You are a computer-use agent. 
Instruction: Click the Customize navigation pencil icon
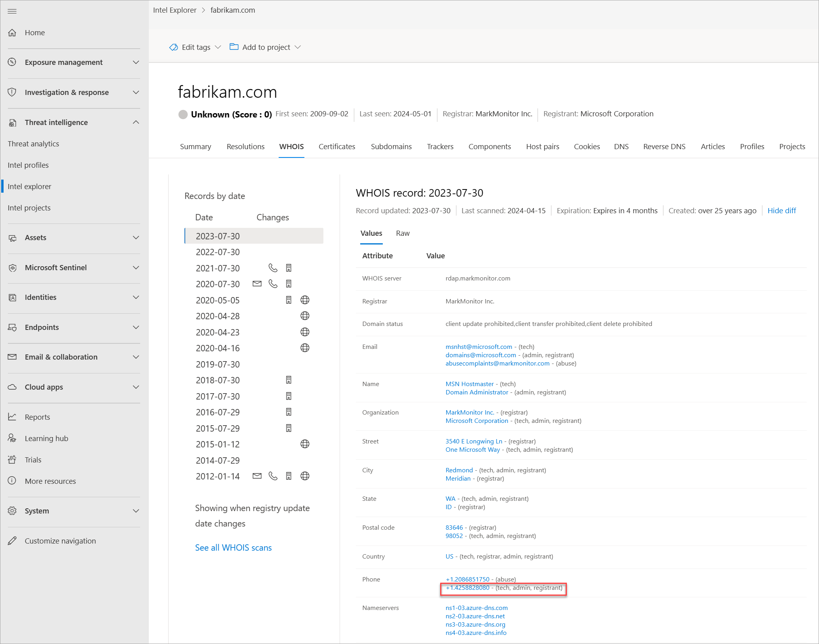coord(12,541)
